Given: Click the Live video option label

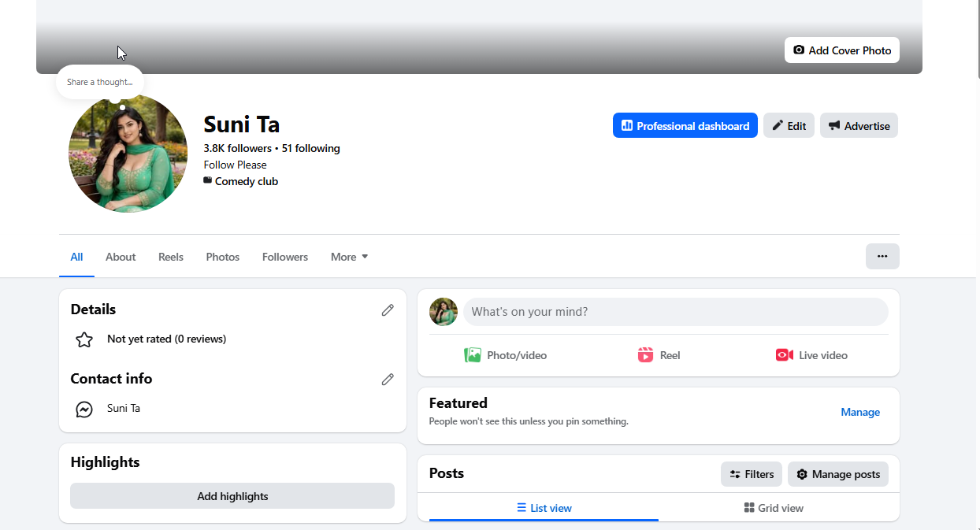Looking at the screenshot, I should pos(823,355).
